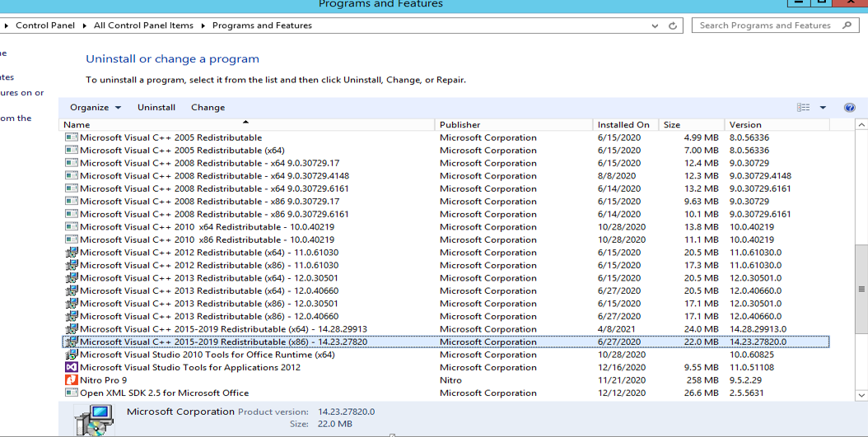The image size is (868, 437).
Task: Click Visual Studio Tools for Applications 2012 icon
Action: tap(72, 367)
